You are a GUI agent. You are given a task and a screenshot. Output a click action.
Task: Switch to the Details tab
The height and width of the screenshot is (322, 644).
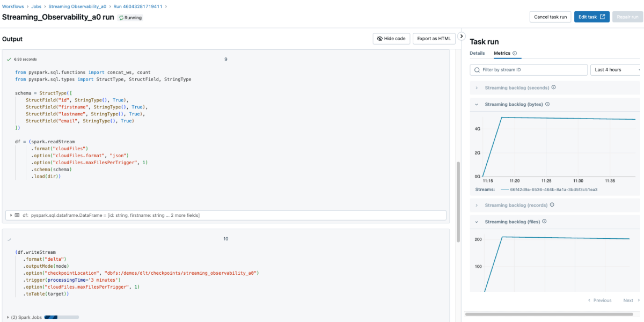tap(477, 53)
